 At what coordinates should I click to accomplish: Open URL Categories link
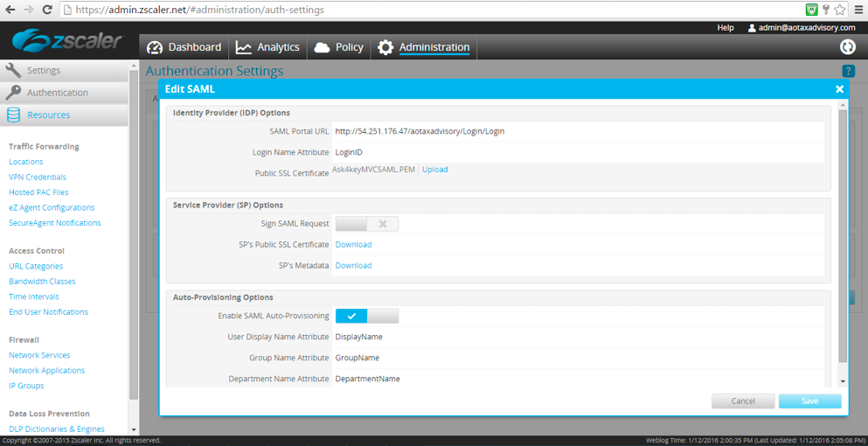tap(36, 267)
